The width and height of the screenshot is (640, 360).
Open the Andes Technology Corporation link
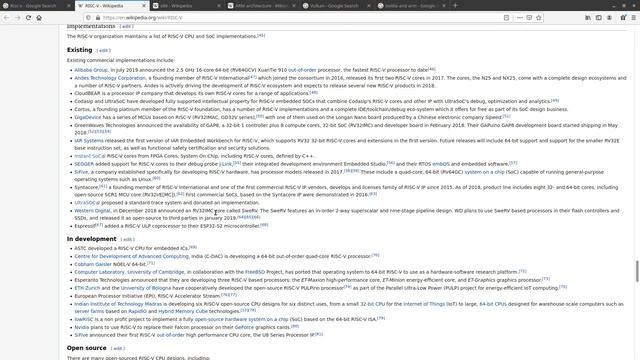(110, 78)
